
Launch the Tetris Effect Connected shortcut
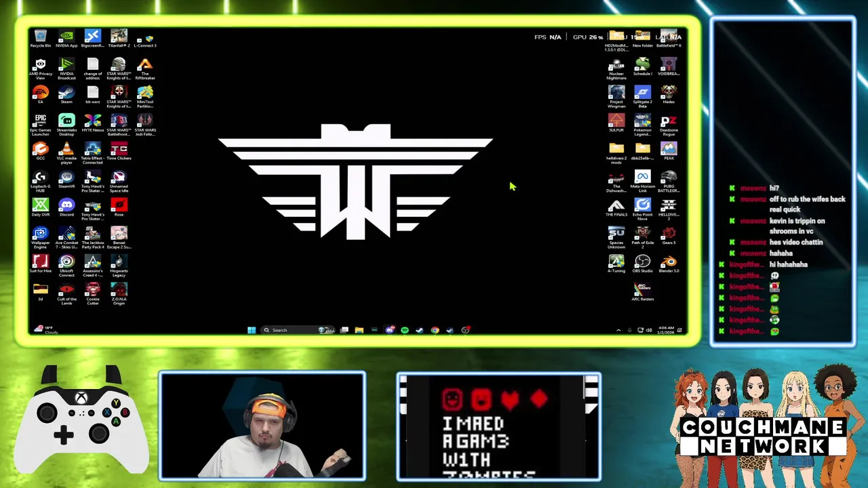93,153
